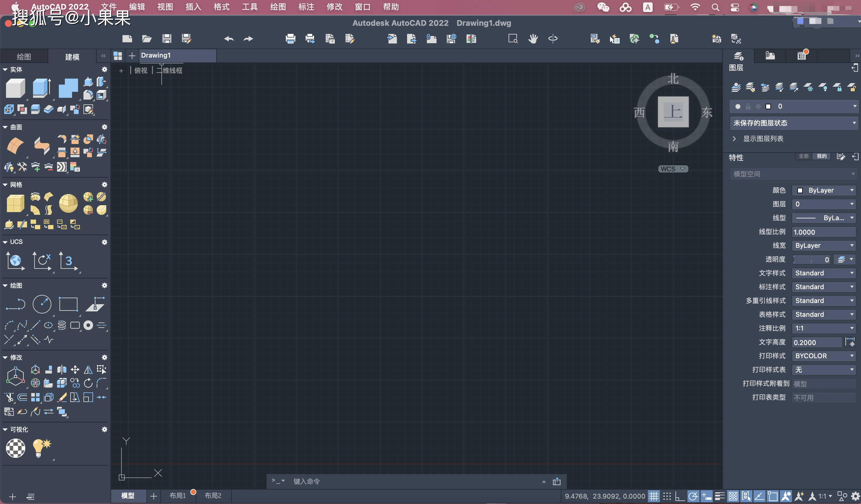Click the 键入命令 command input field

(x=413, y=481)
